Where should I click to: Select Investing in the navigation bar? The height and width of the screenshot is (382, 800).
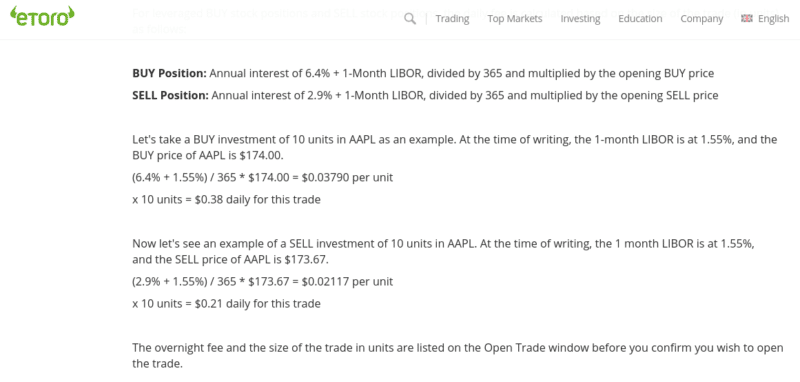580,19
